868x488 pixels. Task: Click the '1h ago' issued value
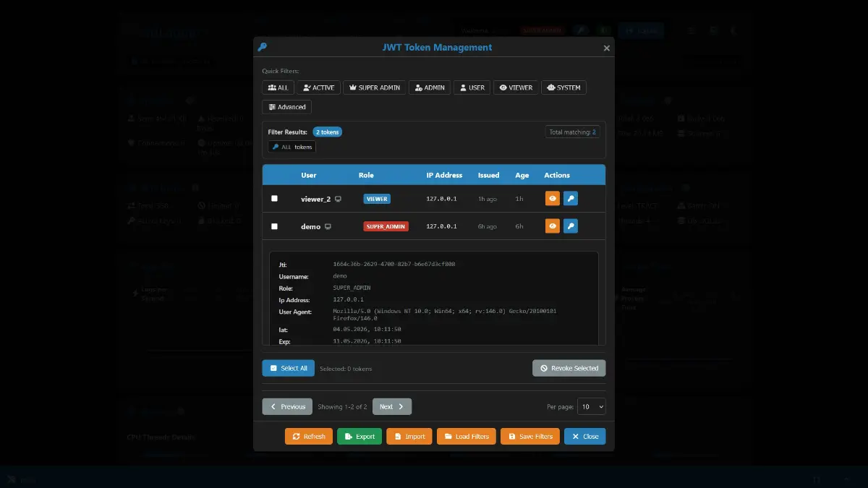pyautogui.click(x=488, y=199)
